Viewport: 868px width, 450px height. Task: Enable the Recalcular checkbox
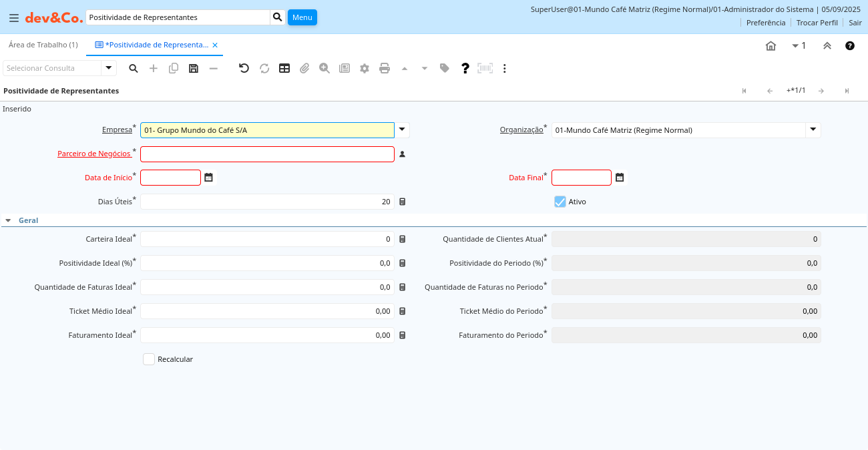[x=149, y=359]
